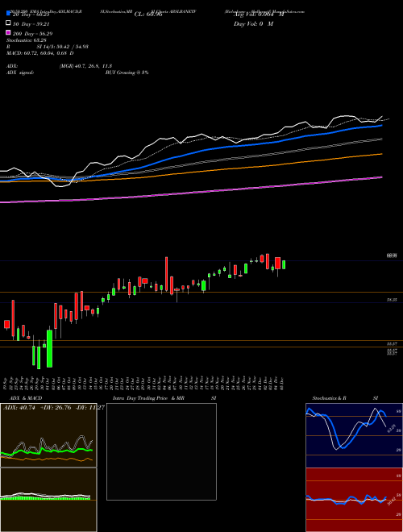Click the 58.33 price level label
Viewport: 403px width, 532px height.
pos(392,300)
